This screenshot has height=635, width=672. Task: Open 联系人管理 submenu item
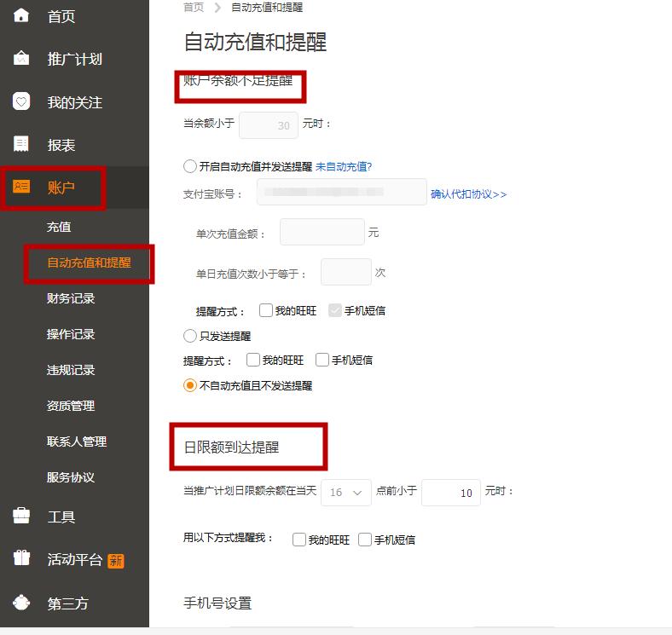click(77, 442)
